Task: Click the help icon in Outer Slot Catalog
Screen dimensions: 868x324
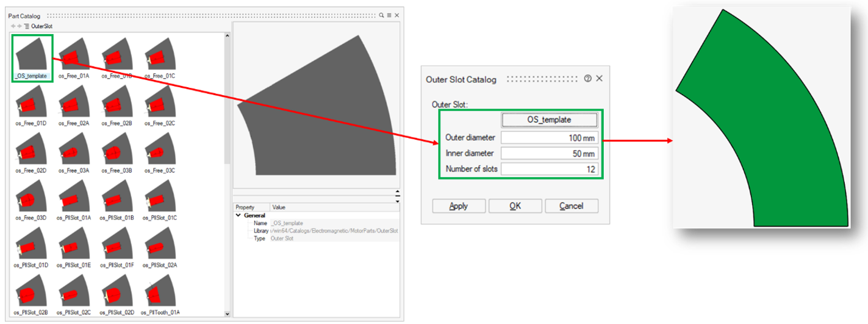Action: point(588,79)
